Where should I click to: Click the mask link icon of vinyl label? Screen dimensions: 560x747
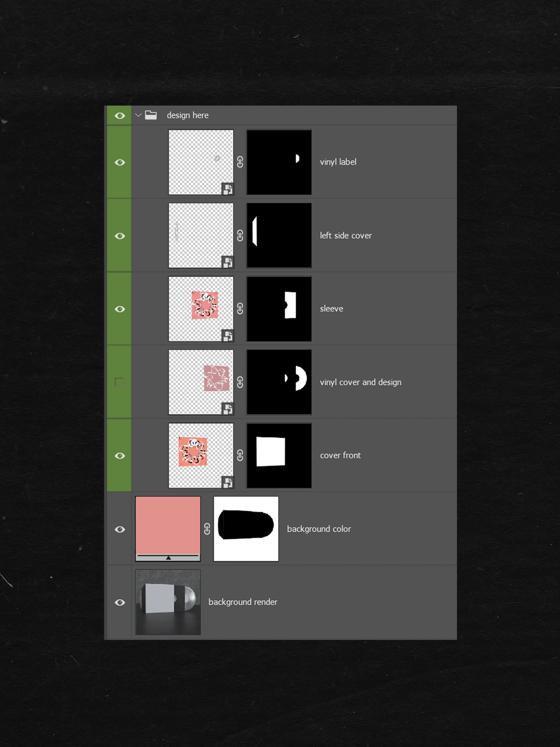240,162
